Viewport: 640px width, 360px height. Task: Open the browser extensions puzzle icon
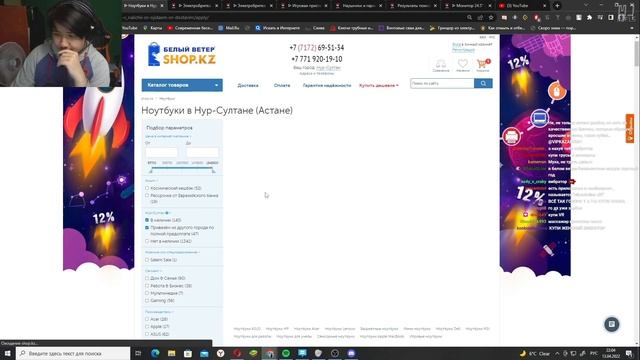589,18
